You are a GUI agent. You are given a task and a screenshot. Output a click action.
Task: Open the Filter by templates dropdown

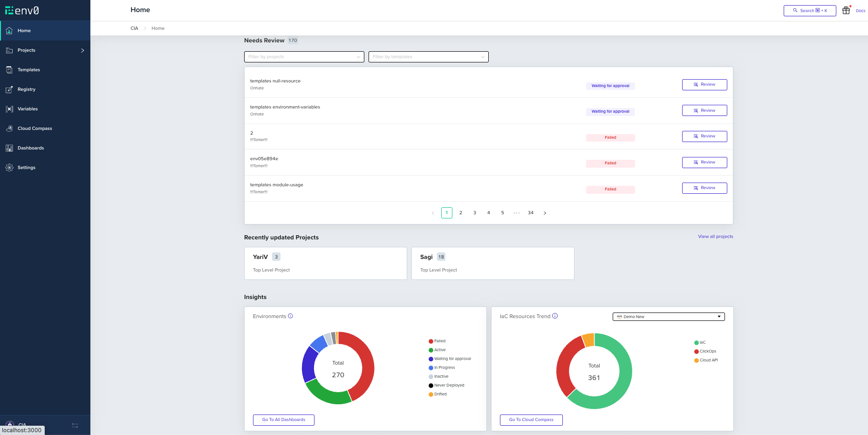click(x=429, y=57)
